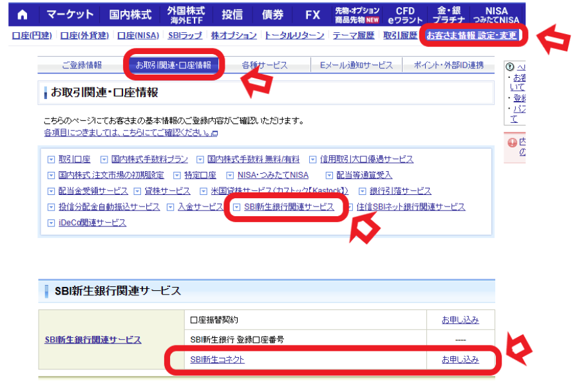Jump to 投信分配金自動振込サービス section
Screen dimensions: 588x388
pyautogui.click(x=109, y=207)
